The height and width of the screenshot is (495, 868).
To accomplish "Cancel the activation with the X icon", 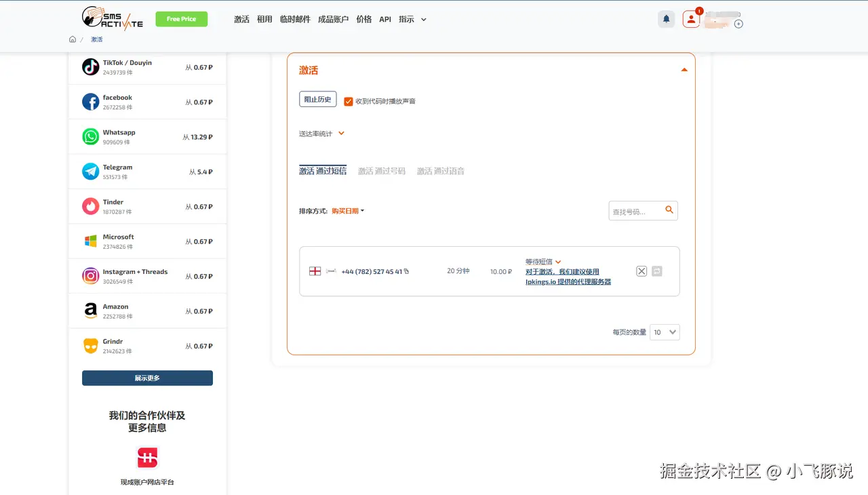I will [x=642, y=271].
